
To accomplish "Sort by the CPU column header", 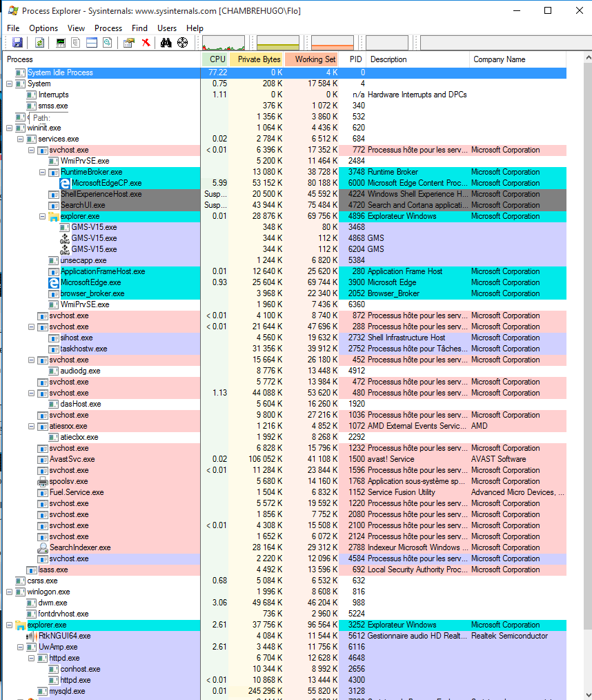I will point(215,59).
